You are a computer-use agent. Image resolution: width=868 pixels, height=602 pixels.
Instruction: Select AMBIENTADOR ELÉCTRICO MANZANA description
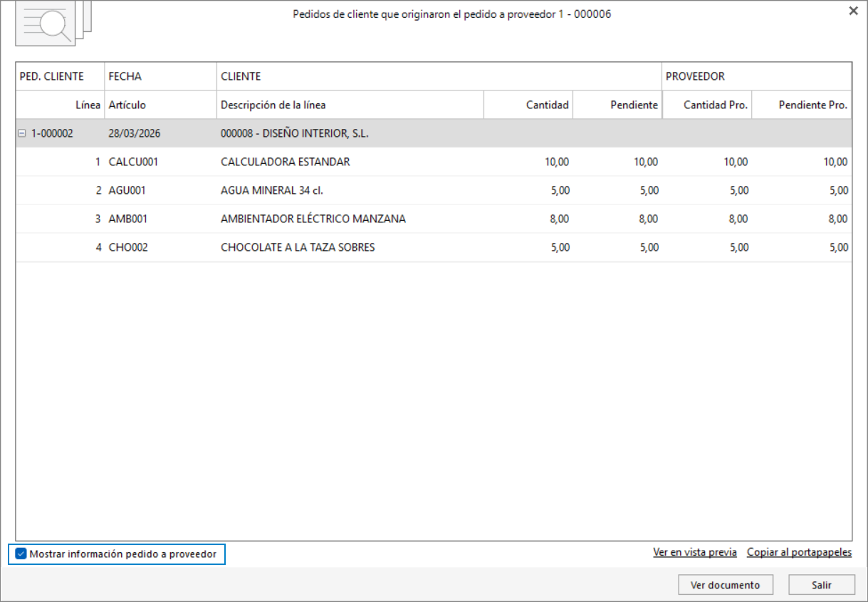[x=313, y=219]
